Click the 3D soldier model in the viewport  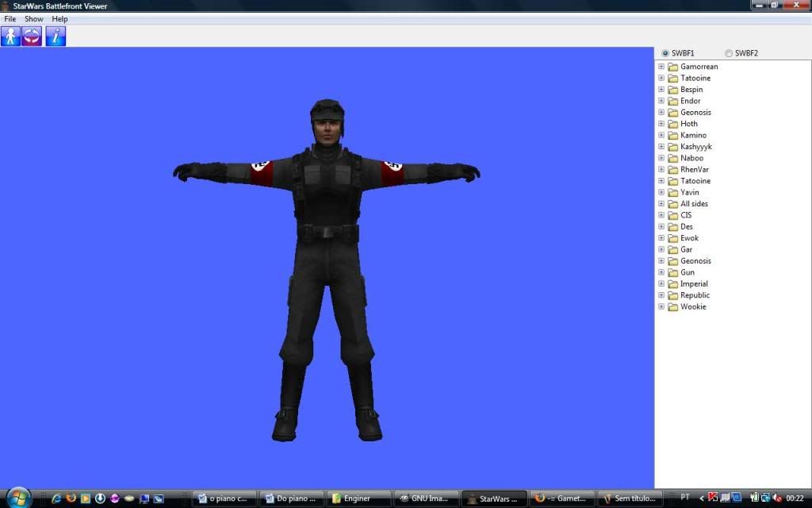(x=327, y=270)
